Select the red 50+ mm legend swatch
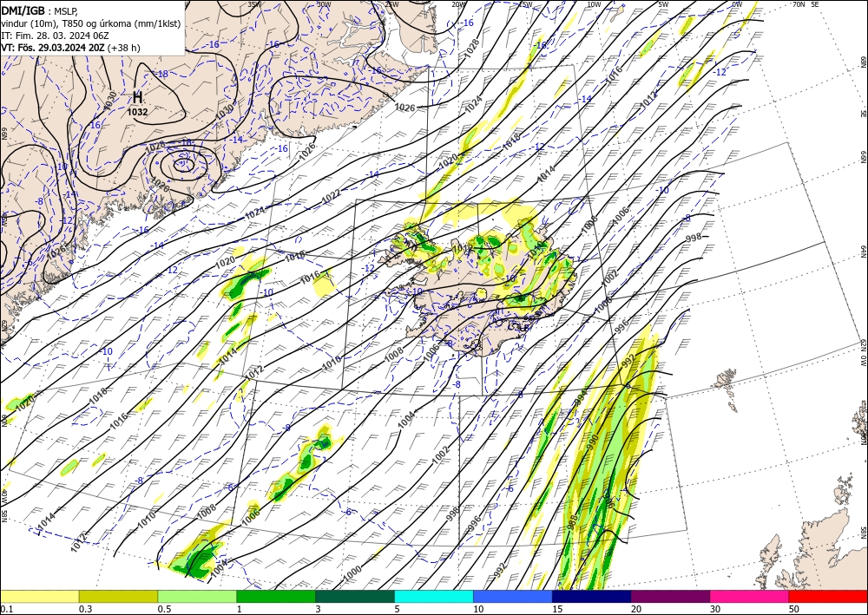This screenshot has width=868, height=615. point(828,596)
